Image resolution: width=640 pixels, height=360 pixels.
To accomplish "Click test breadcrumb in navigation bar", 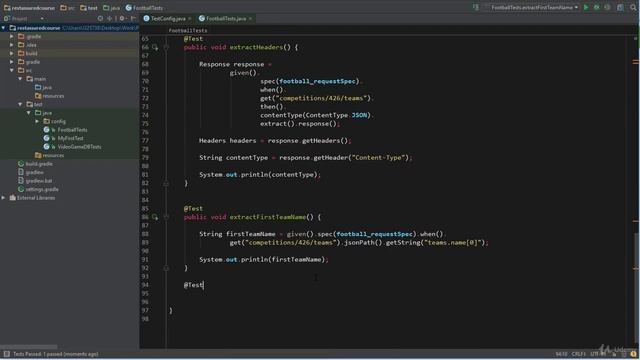I will (89, 8).
